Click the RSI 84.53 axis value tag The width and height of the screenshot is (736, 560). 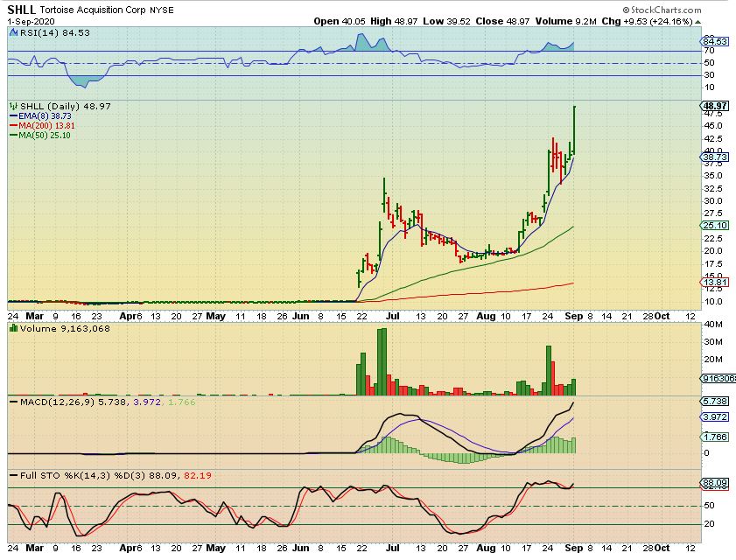tap(715, 41)
